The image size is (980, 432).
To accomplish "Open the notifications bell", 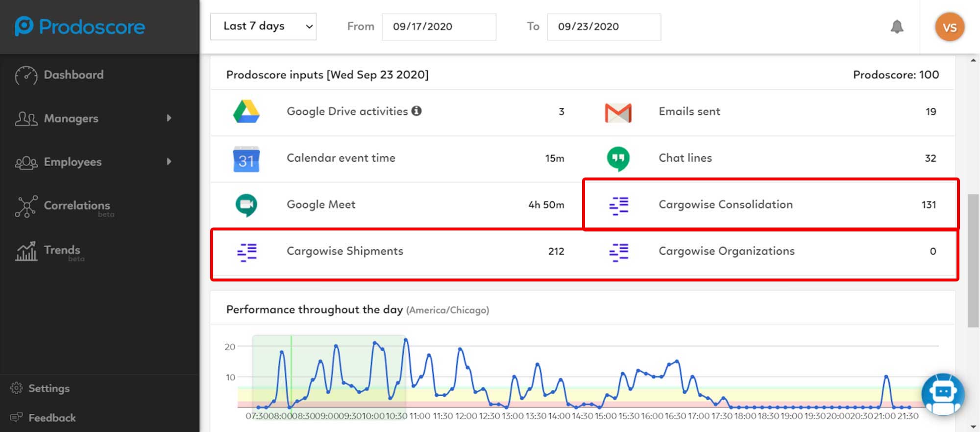I will coord(897,26).
